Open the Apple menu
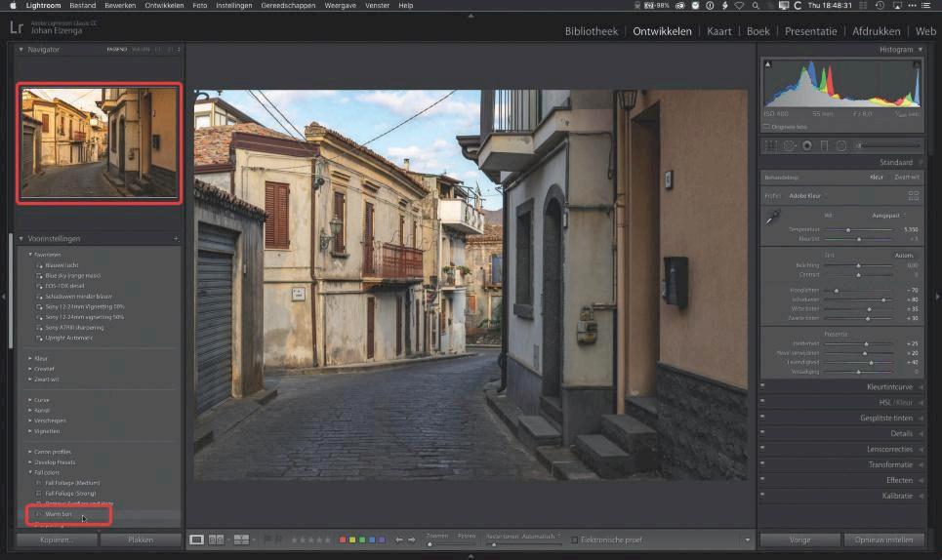Viewport: 942px width, 560px height. point(13,6)
